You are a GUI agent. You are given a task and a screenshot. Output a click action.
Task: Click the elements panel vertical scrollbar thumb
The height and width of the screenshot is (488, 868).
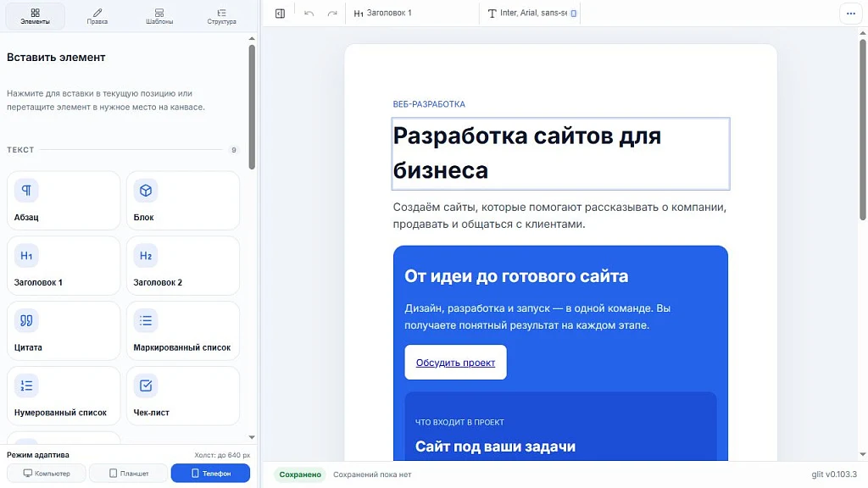252,107
